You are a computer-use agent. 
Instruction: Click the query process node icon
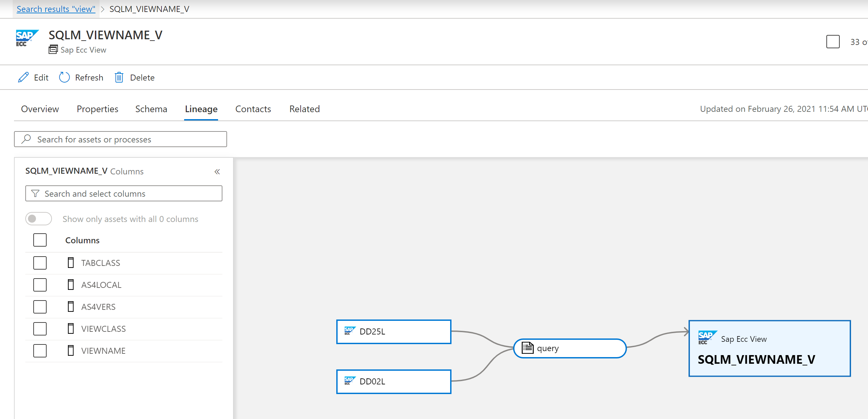(526, 347)
